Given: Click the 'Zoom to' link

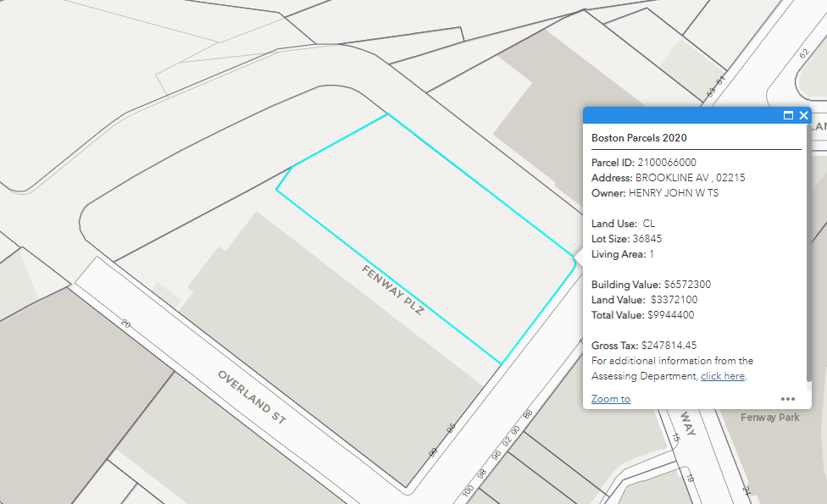Looking at the screenshot, I should 610,399.
